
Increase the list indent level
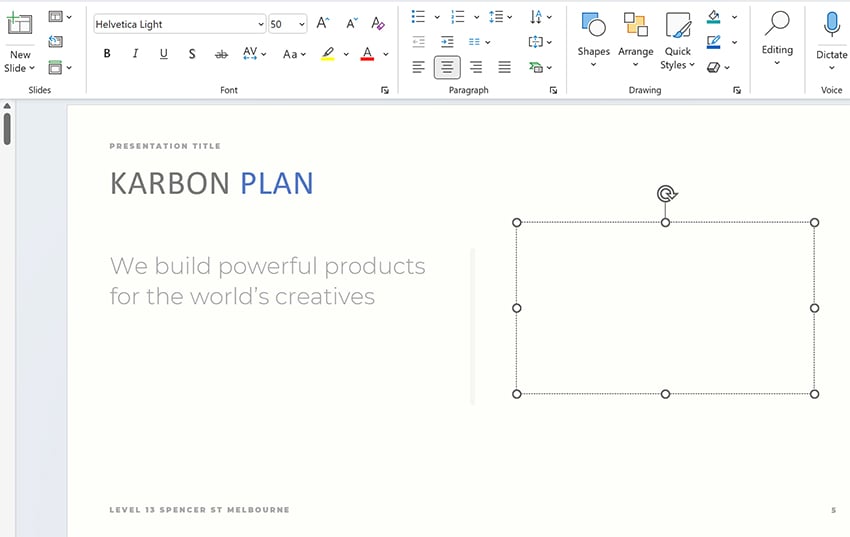[447, 42]
